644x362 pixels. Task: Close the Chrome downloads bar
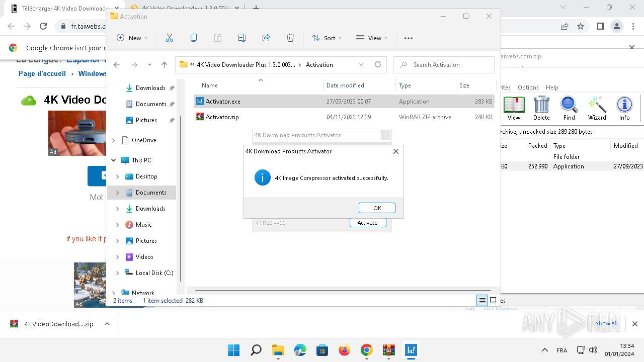coord(634,324)
